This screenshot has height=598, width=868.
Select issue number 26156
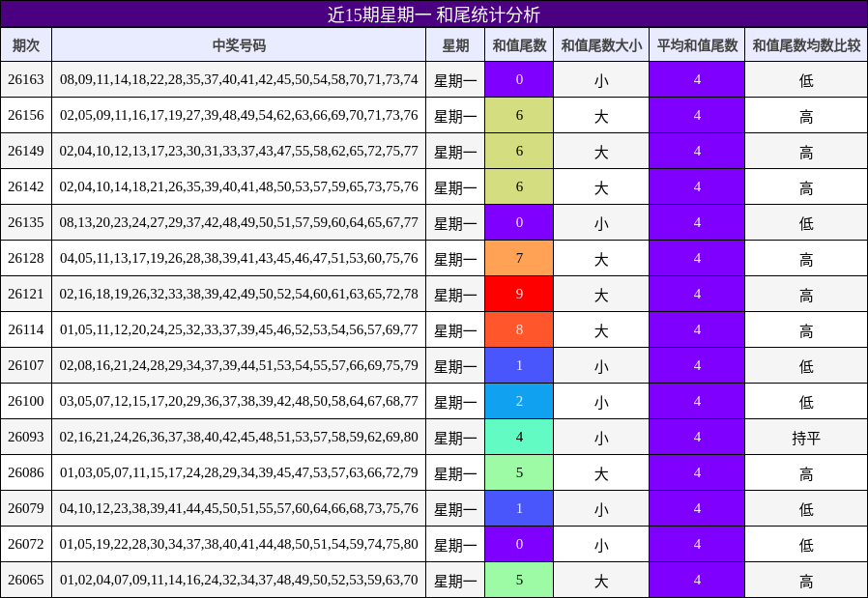pos(26,115)
